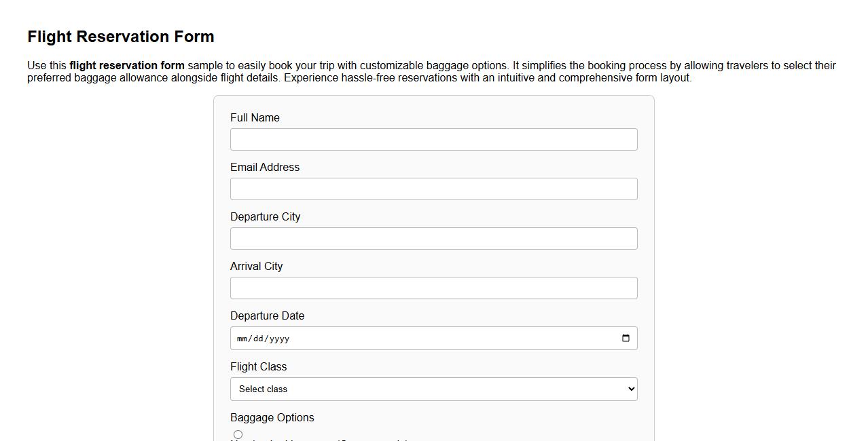Click the Email Address input box
The height and width of the screenshot is (441, 868).
(x=434, y=189)
